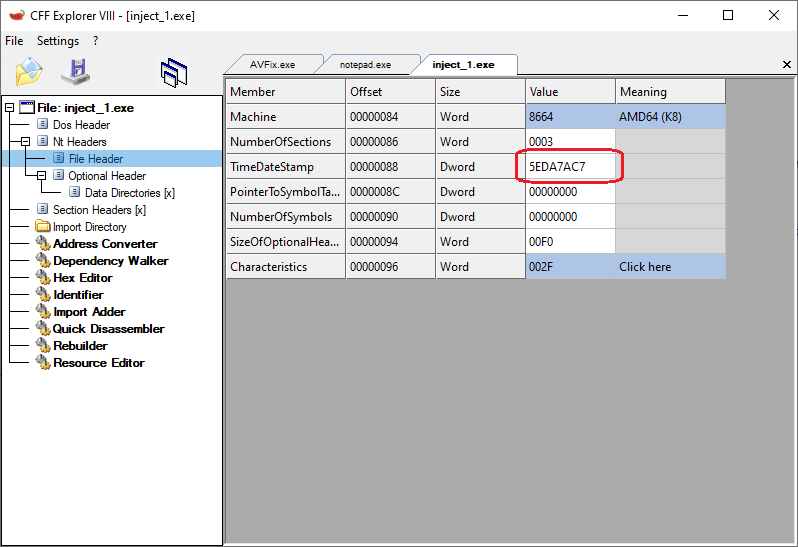This screenshot has width=798, height=547.
Task: Click the NumberOfSymbols member cell
Action: pos(286,217)
